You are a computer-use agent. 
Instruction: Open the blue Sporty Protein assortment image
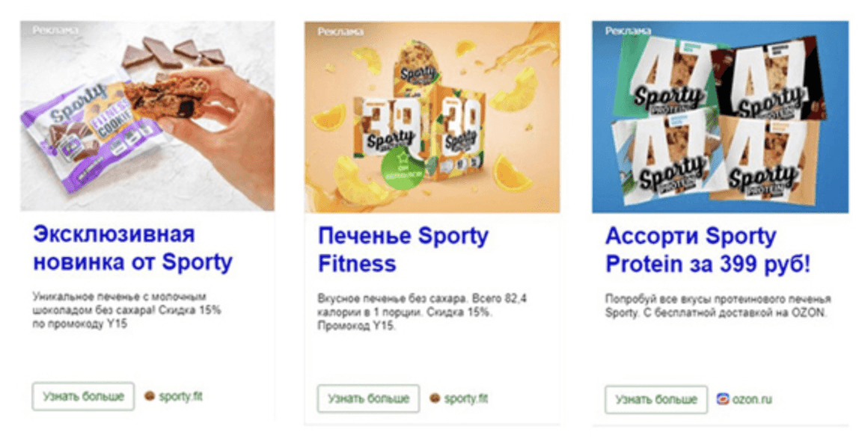click(x=720, y=118)
